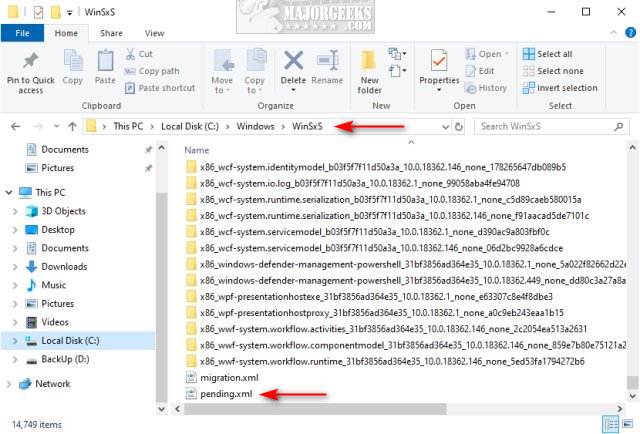Switch to the Share ribbon tab

pos(111,33)
